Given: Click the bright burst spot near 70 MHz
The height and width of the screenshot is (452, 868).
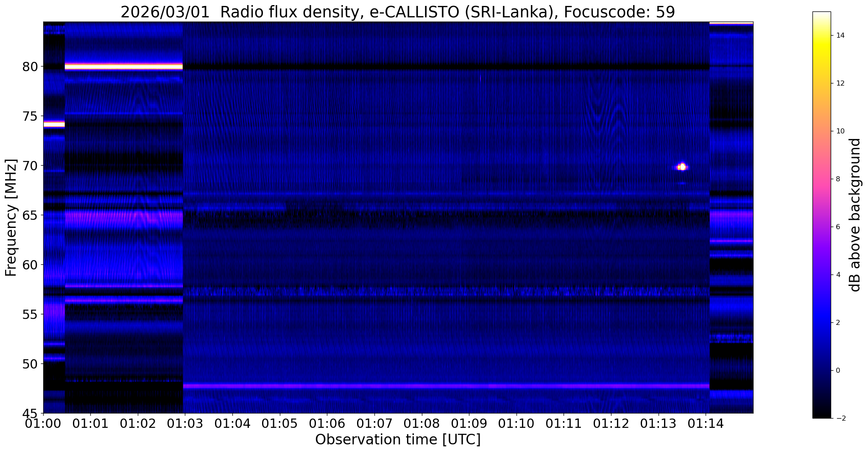Looking at the screenshot, I should point(682,167).
